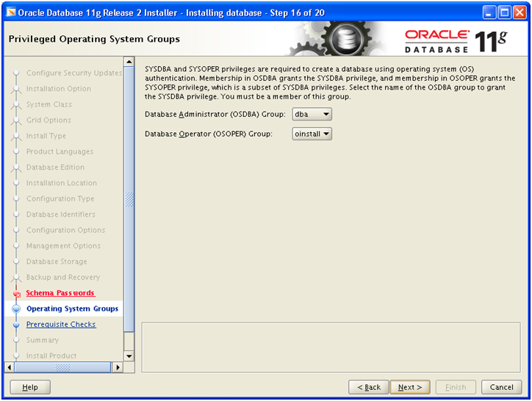Close the installer window
Viewport: 532px width, 401px height.
520,13
